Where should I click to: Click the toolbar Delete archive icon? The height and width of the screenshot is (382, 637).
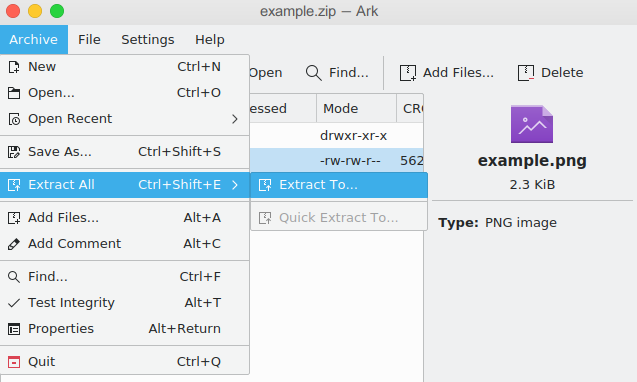coord(526,73)
